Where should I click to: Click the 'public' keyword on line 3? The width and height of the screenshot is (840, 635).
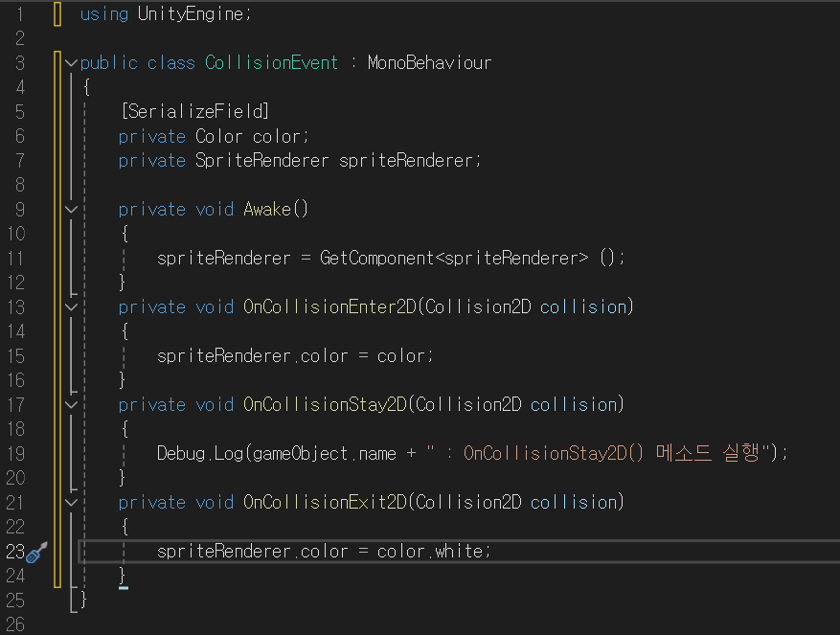point(109,62)
